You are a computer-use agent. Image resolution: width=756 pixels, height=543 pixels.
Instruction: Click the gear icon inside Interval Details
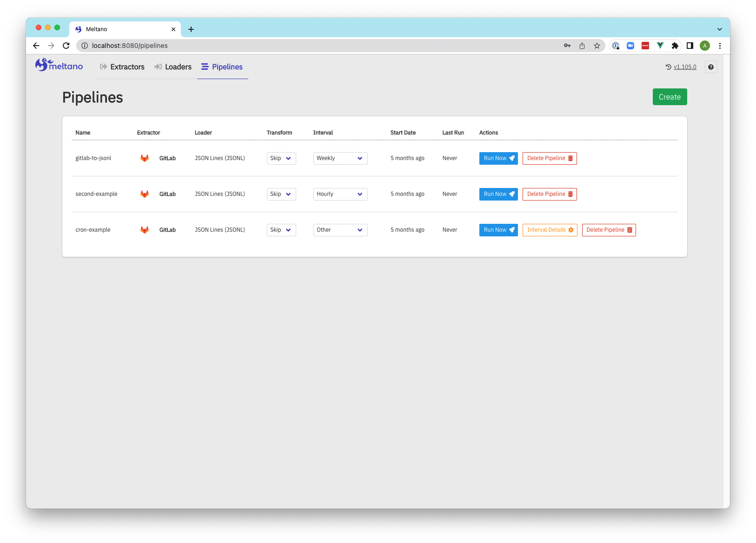(570, 230)
